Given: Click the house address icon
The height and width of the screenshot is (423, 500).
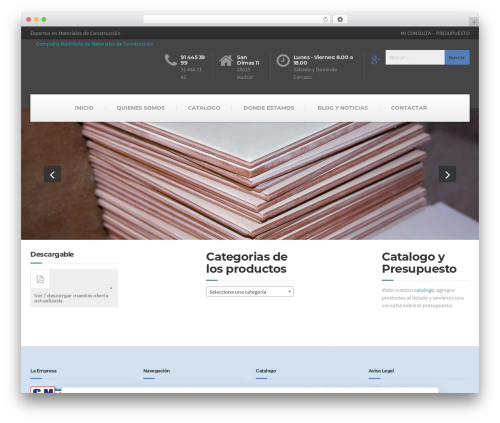Looking at the screenshot, I should point(226,60).
